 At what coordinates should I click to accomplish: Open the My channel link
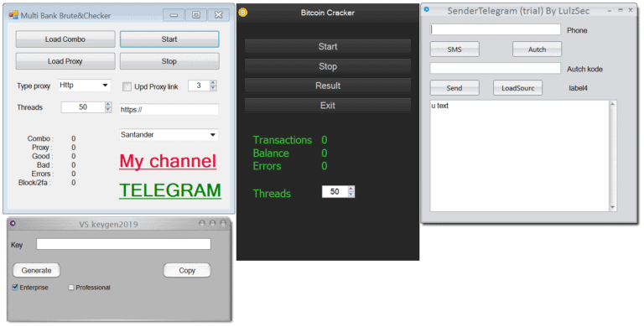[168, 161]
